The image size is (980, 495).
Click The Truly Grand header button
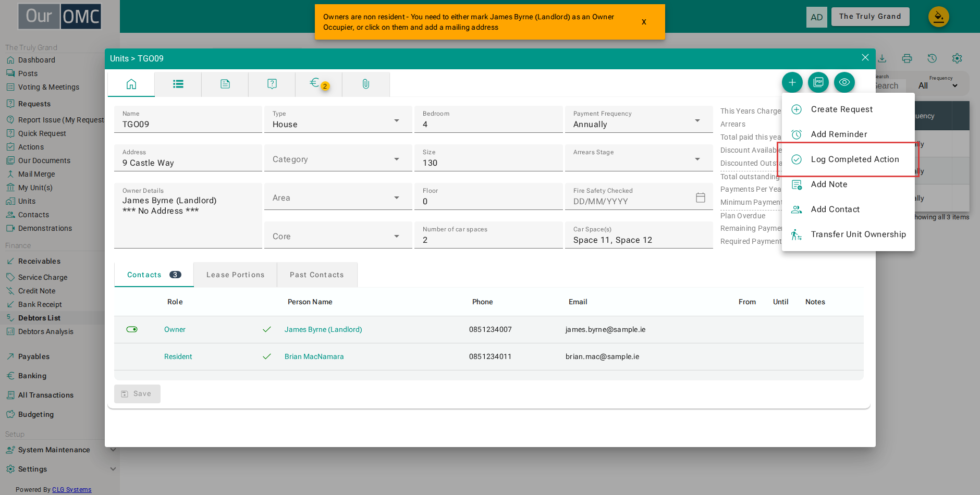coord(870,17)
